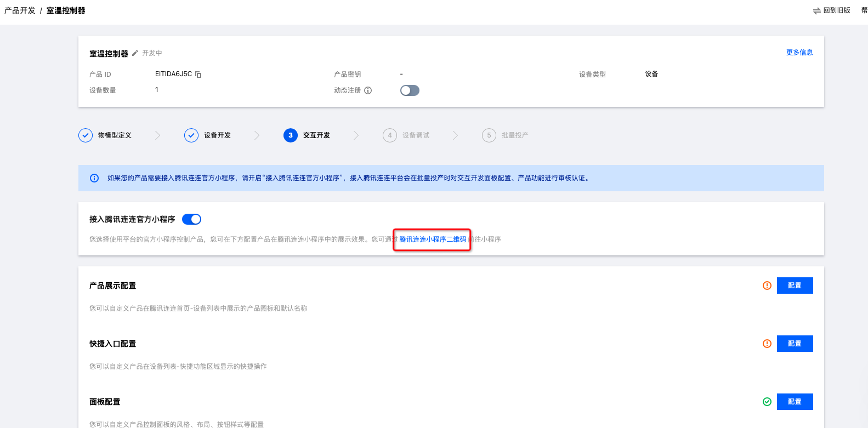868x428 pixels.
Task: Click green check icon for 面板配置
Action: pos(767,402)
